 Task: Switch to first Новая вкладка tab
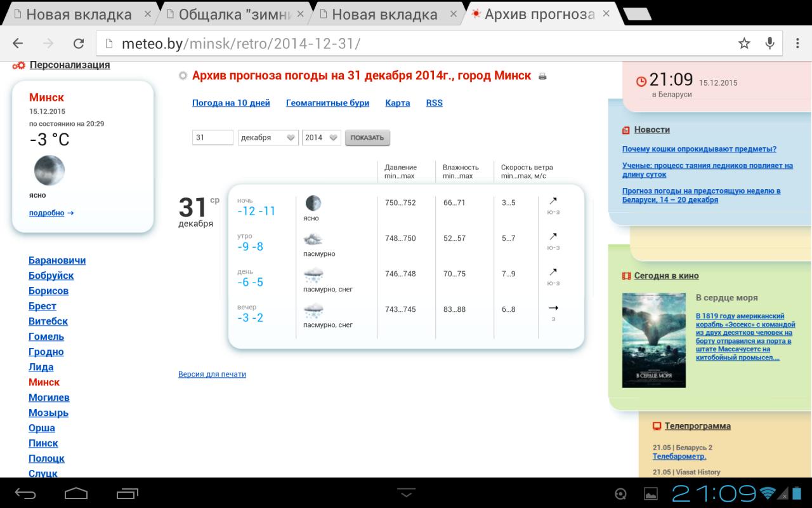click(x=78, y=15)
